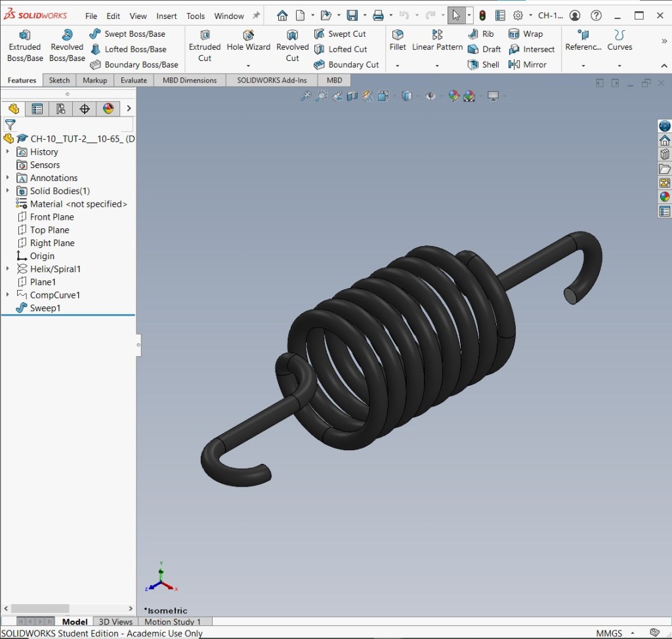Select the Lofted Cut tool
This screenshot has width=672, height=639.
pyautogui.click(x=341, y=49)
